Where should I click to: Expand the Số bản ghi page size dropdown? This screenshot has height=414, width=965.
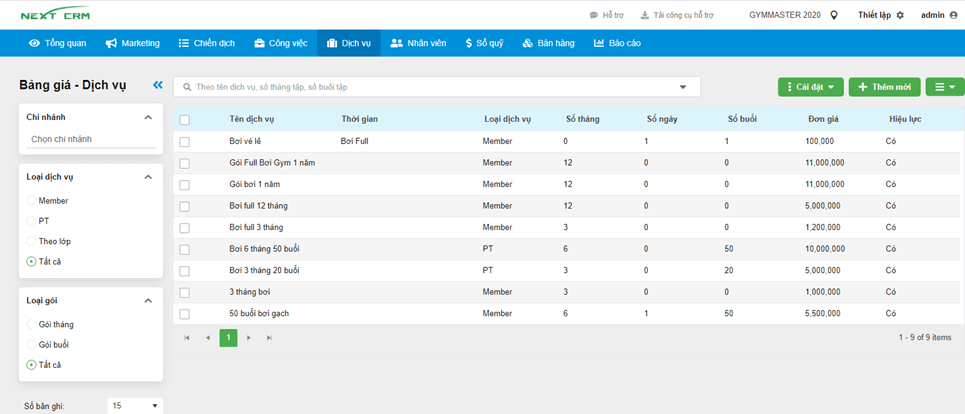(135, 406)
